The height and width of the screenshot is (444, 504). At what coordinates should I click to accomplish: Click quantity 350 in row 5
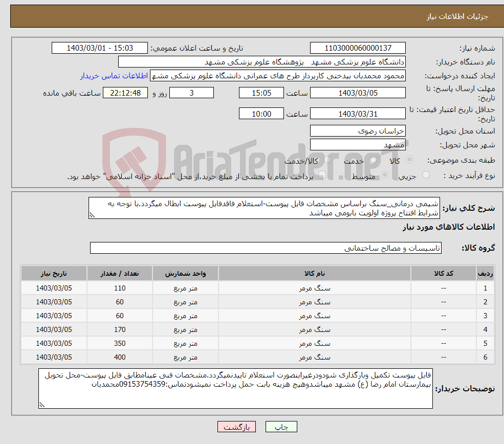coord(120,343)
